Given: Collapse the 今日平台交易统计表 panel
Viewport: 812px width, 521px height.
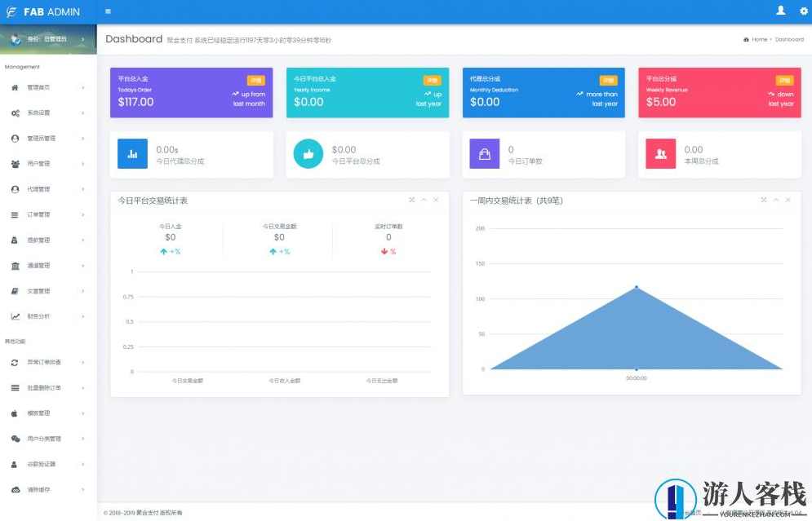Looking at the screenshot, I should pos(424,200).
